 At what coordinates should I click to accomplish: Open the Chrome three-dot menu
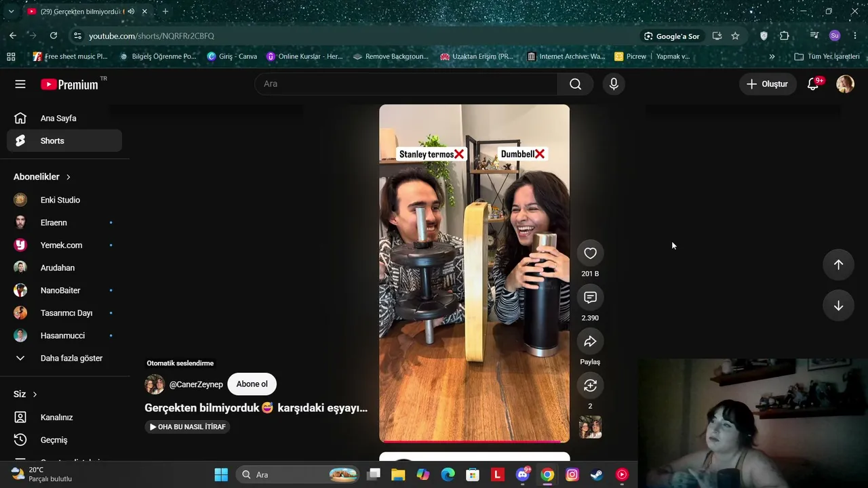(855, 36)
